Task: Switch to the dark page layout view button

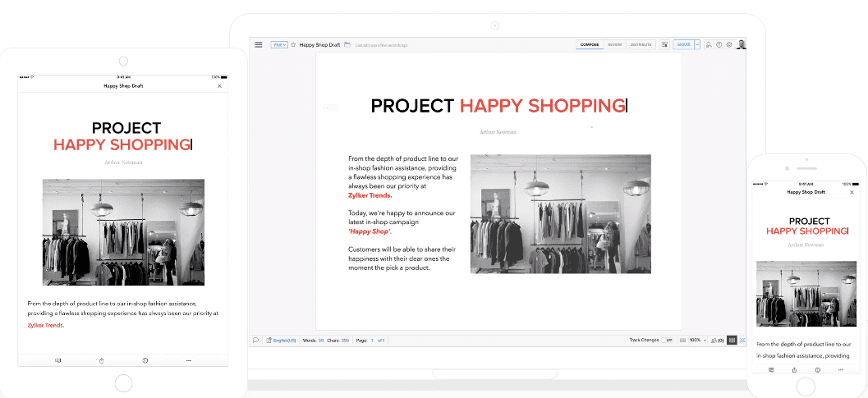Action: pos(732,340)
